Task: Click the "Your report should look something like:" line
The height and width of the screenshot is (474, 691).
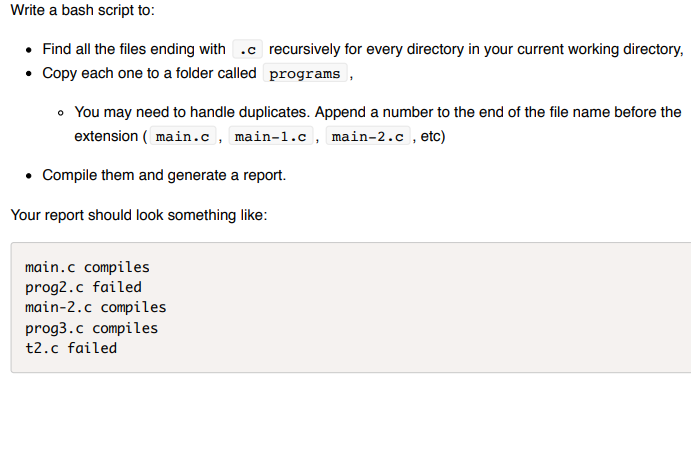Action: (139, 215)
